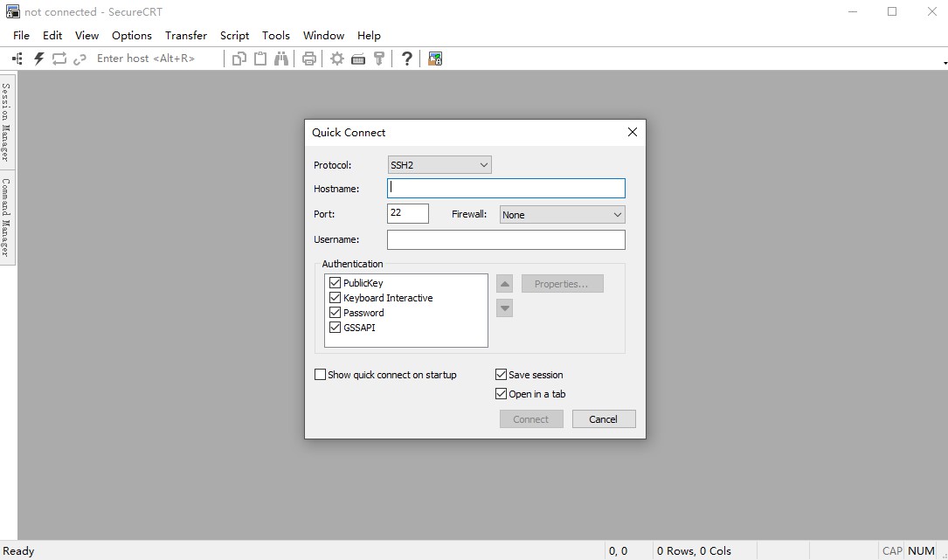Click the Help question mark icon
This screenshot has width=948, height=560.
[x=407, y=59]
